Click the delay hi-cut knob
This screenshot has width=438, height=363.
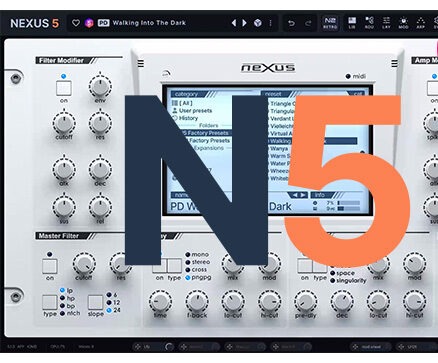click(x=269, y=302)
